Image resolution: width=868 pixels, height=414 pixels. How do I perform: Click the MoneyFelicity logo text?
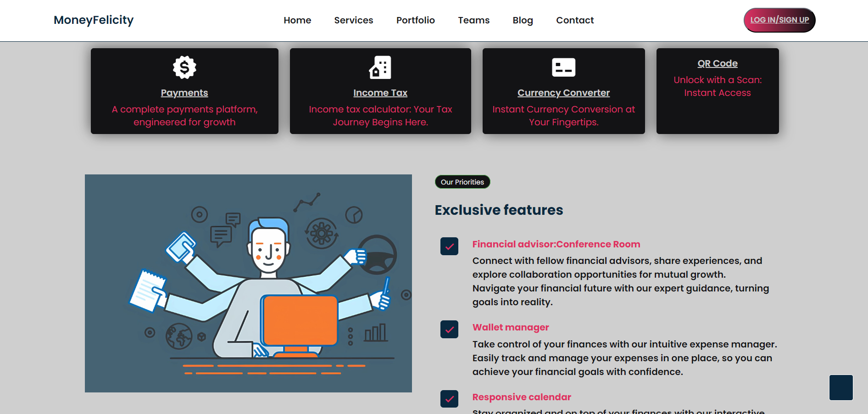(94, 20)
